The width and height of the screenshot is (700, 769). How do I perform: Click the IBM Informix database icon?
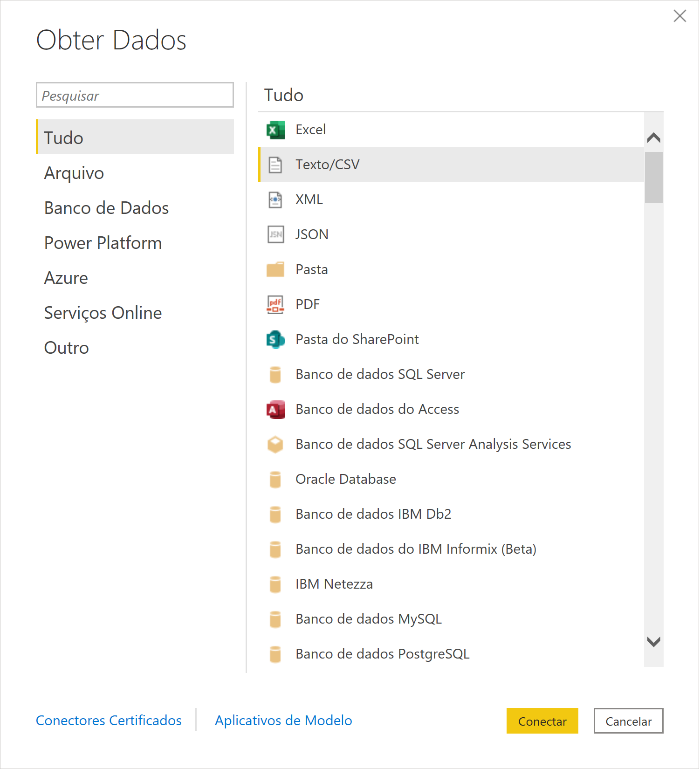[275, 549]
